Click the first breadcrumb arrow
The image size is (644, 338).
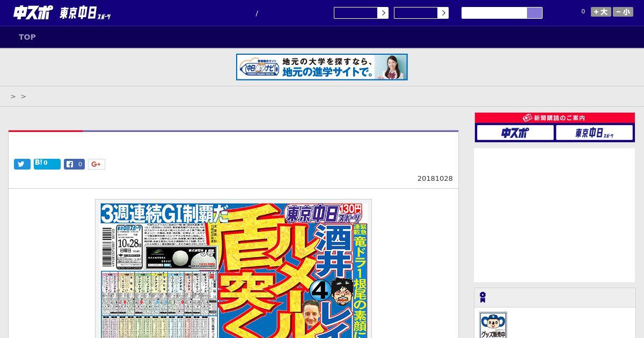(13, 97)
